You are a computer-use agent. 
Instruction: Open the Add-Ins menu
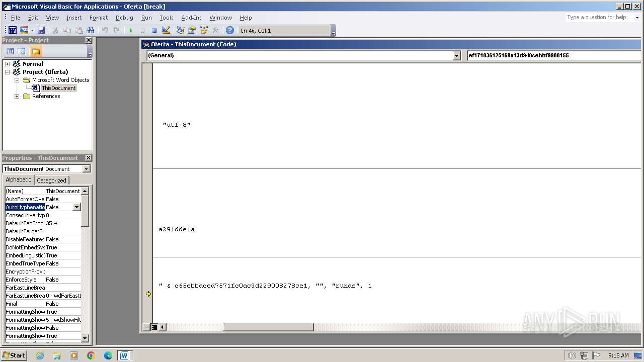[x=191, y=18]
